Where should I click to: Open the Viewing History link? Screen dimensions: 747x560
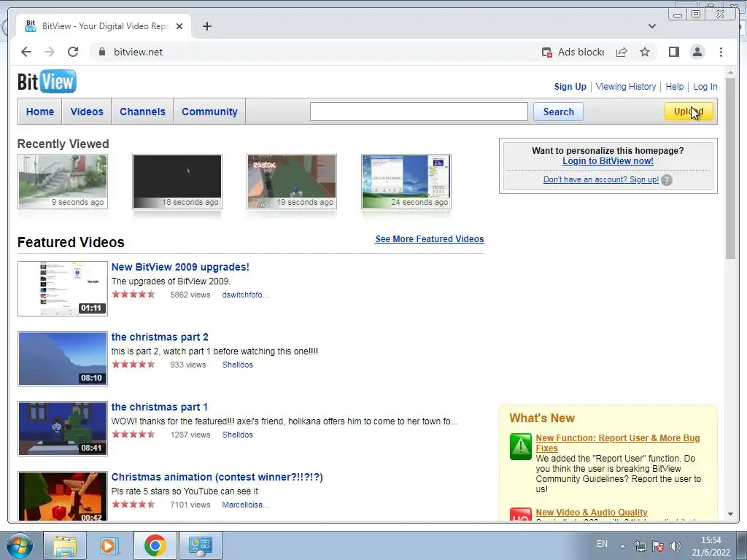tap(625, 87)
